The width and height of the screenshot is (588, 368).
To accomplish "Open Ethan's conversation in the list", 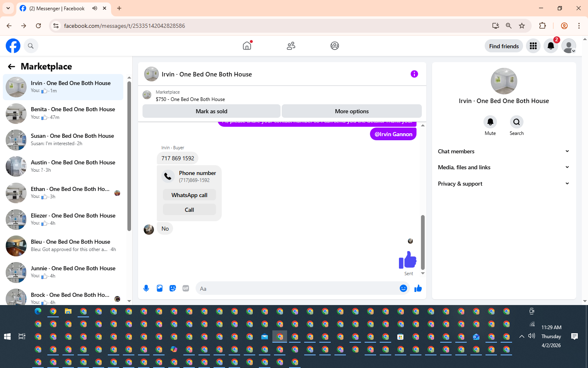I will click(63, 193).
